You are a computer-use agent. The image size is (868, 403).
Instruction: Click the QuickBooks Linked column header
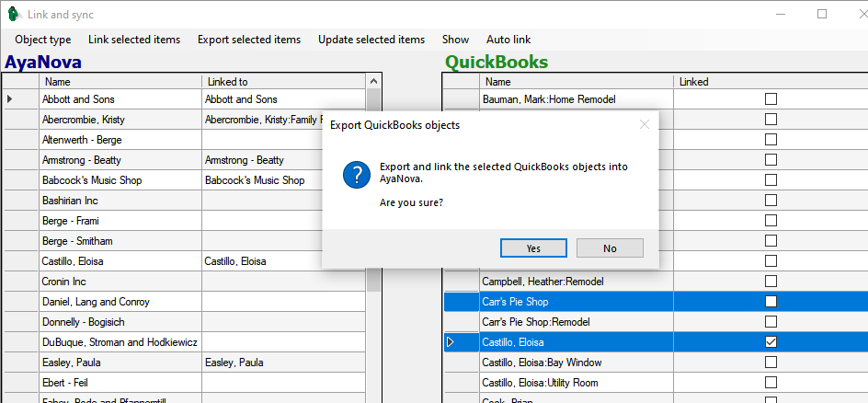pyautogui.click(x=771, y=81)
